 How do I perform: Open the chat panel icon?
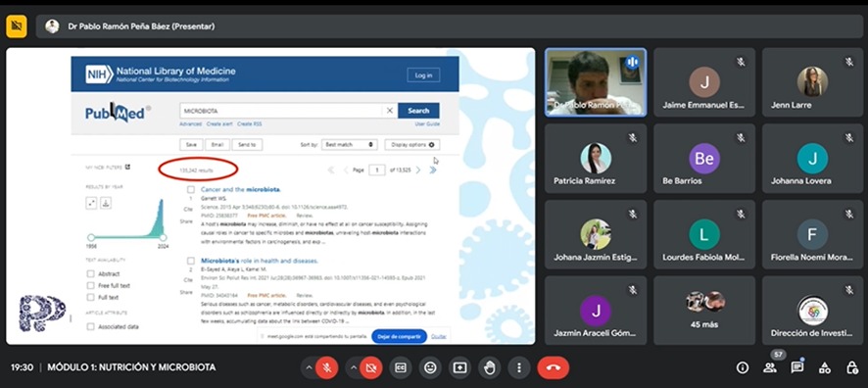click(x=797, y=367)
